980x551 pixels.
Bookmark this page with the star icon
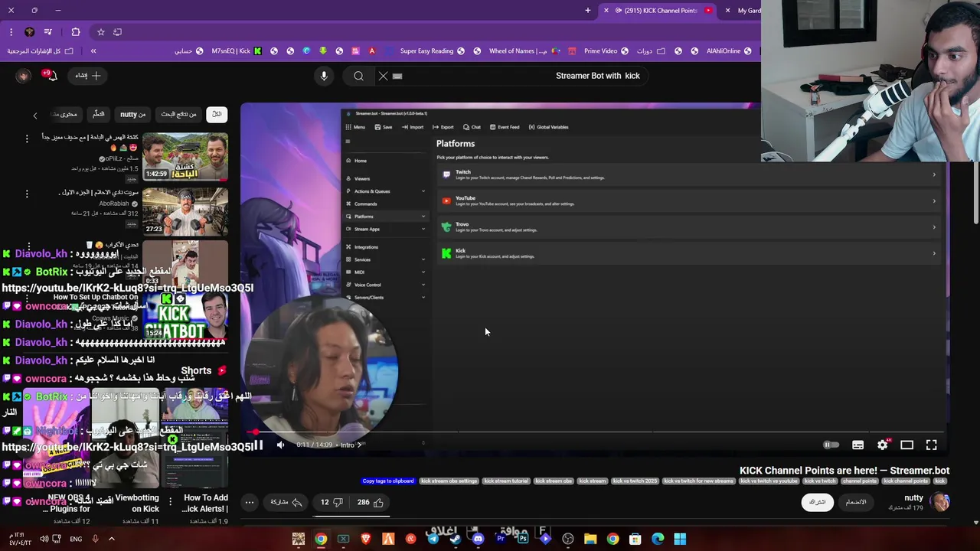100,32
